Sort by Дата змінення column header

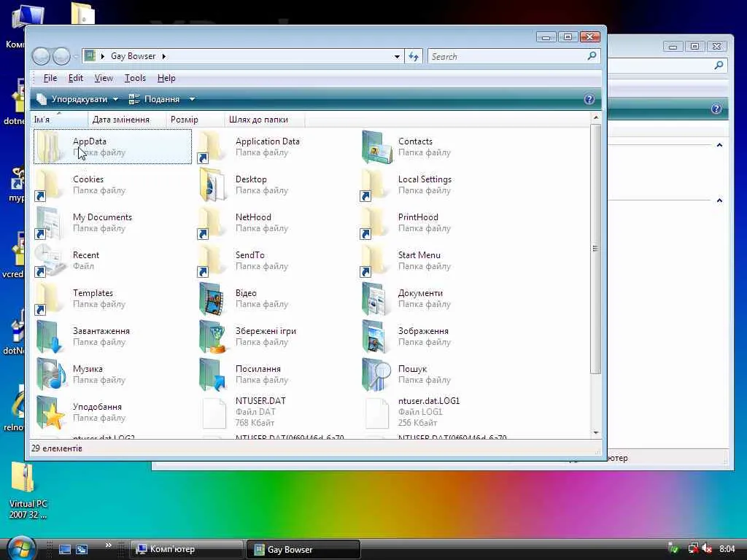point(127,120)
